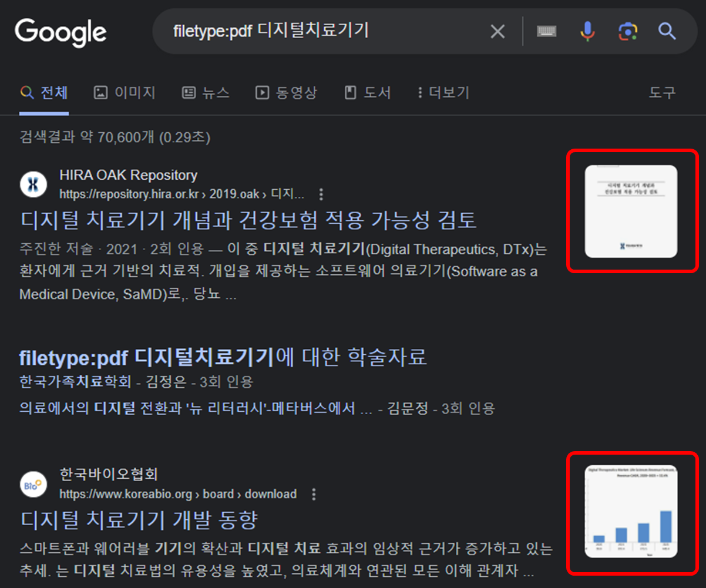This screenshot has width=706, height=588.
Task: Click the '김문정 - 3회 인용' citation text
Action: tap(441, 408)
